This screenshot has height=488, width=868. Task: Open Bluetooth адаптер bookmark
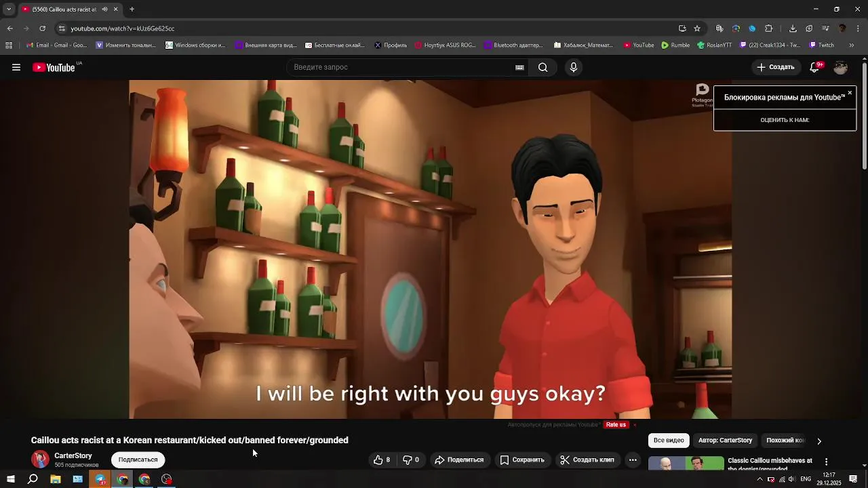513,45
